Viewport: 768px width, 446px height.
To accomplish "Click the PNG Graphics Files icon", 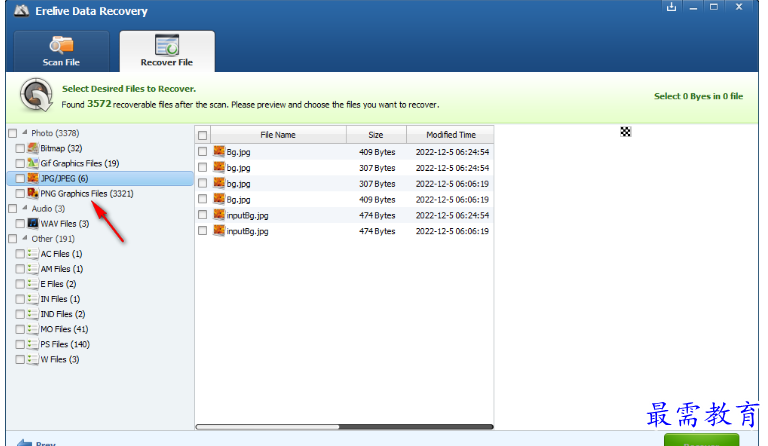I will pos(33,193).
